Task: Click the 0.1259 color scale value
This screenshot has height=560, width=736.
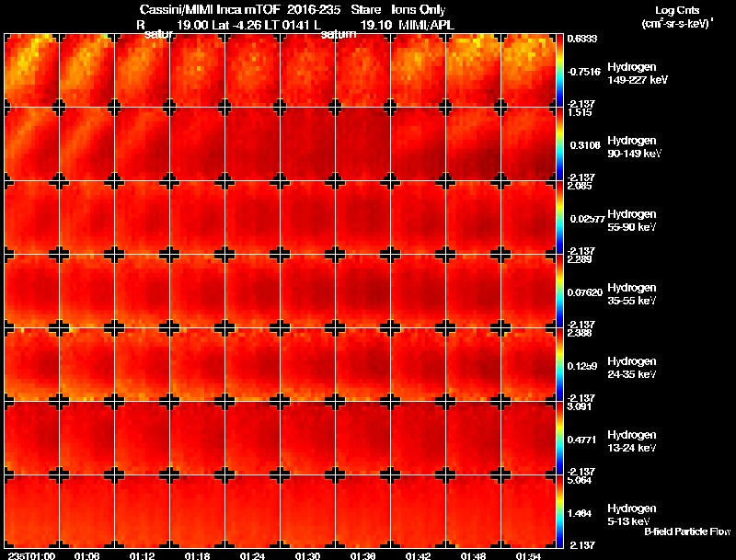Action: point(582,366)
